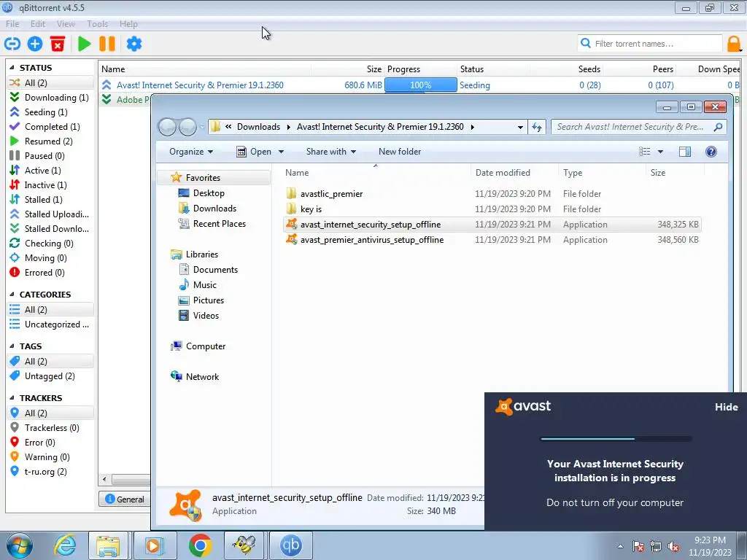This screenshot has height=560, width=747.
Task: Open Recent Places under Favorites
Action: point(219,223)
